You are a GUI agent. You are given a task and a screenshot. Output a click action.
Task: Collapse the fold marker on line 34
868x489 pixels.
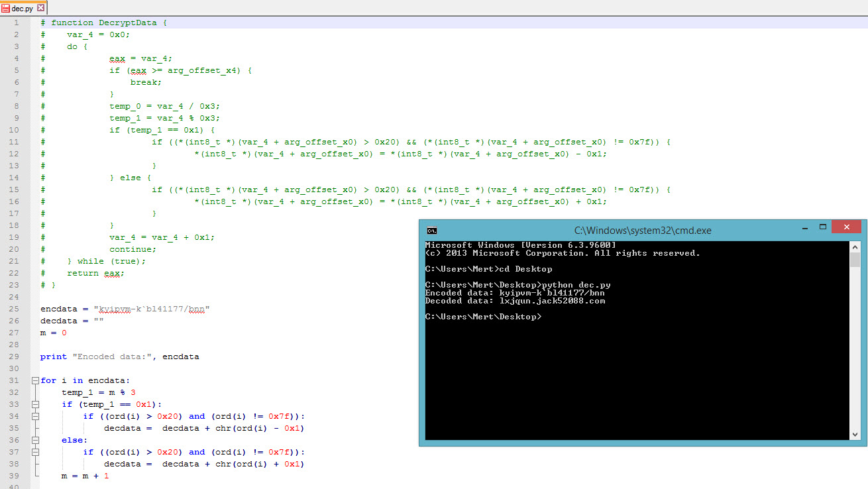[34, 416]
